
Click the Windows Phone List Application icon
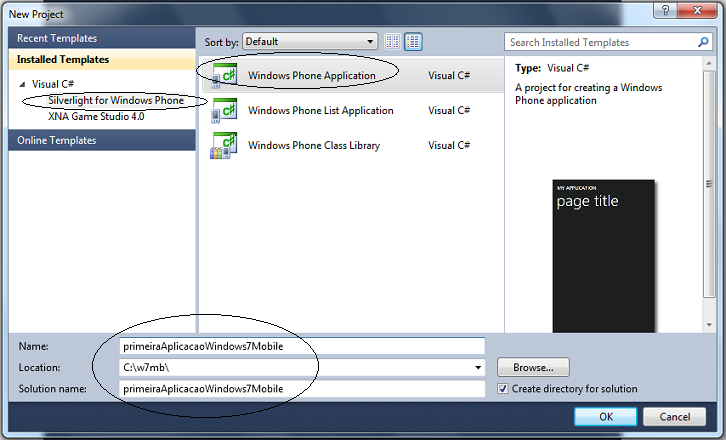click(x=224, y=111)
